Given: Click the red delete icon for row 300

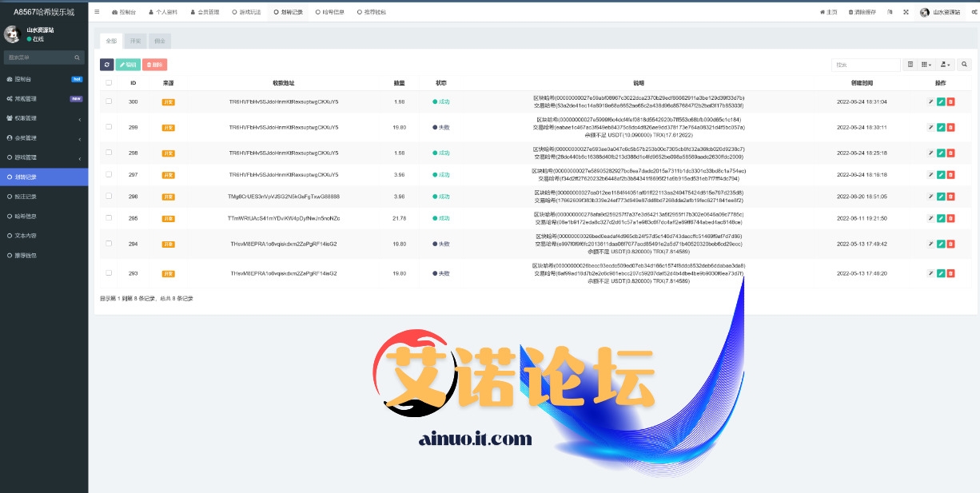Looking at the screenshot, I should point(950,102).
